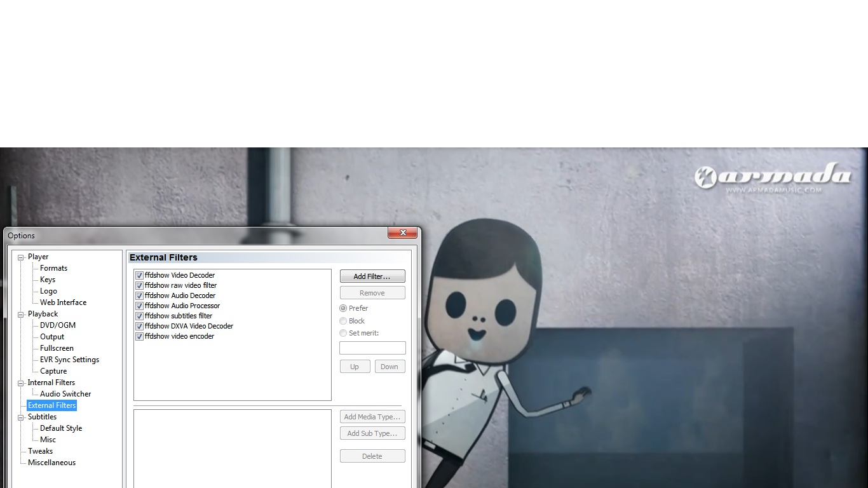Select Tweaks in the options tree
The width and height of the screenshot is (868, 488).
point(40,451)
